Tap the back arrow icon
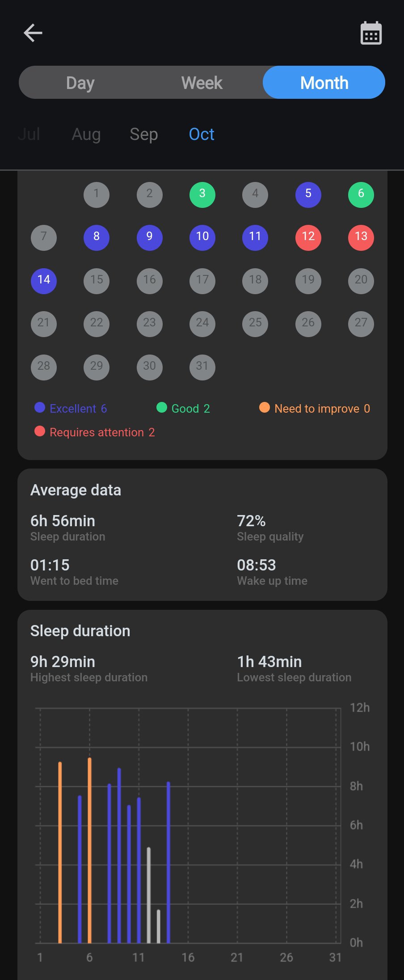Image resolution: width=404 pixels, height=980 pixels. click(x=33, y=33)
